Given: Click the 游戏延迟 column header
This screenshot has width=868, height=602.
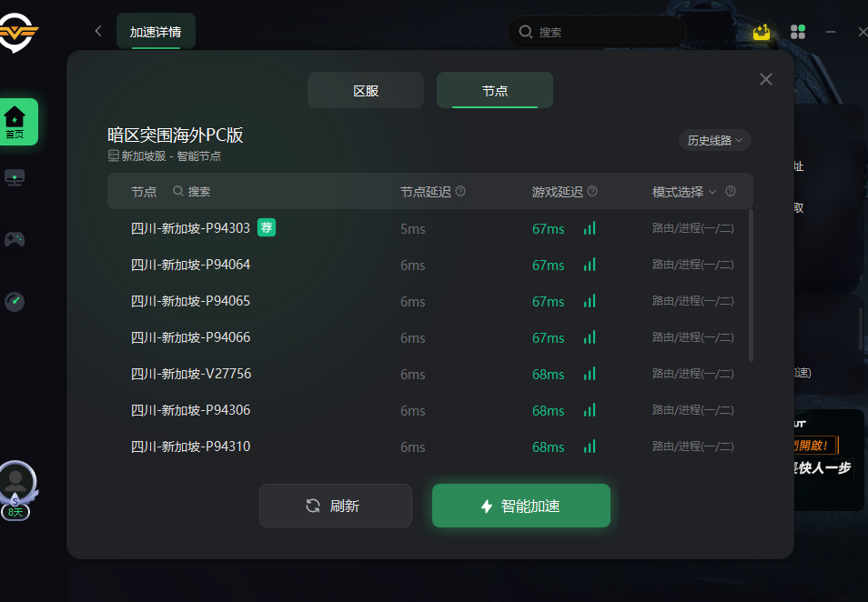Looking at the screenshot, I should tap(558, 192).
